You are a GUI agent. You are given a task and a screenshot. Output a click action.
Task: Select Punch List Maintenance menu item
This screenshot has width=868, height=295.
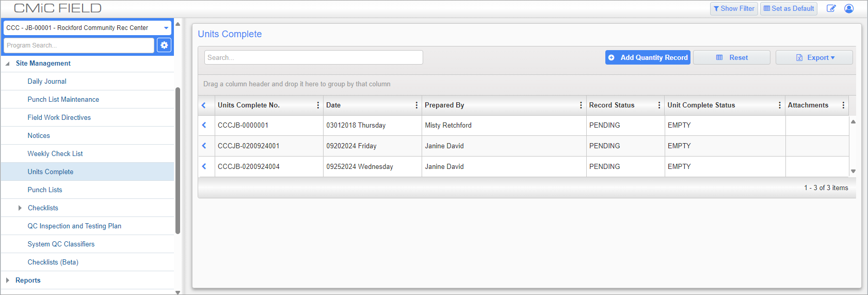63,100
